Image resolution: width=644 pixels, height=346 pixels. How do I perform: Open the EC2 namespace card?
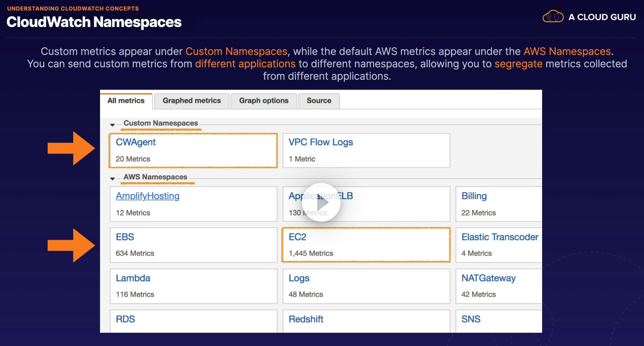click(x=298, y=237)
